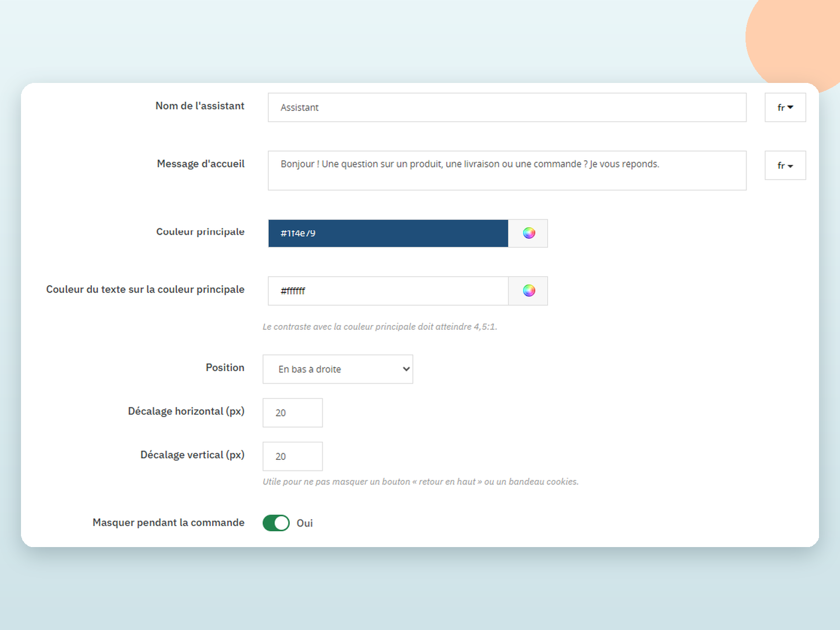Click the Décalage vertical (px) label
840x630 pixels.
[192, 455]
